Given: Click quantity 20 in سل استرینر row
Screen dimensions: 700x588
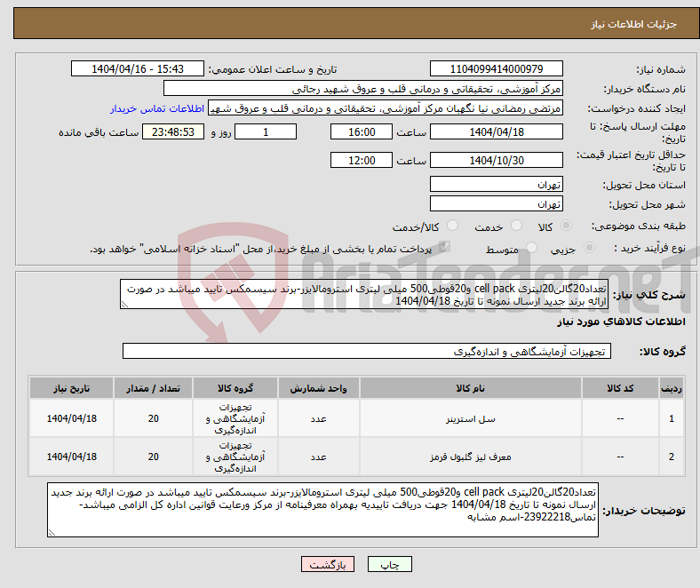Looking at the screenshot, I should pyautogui.click(x=153, y=418).
